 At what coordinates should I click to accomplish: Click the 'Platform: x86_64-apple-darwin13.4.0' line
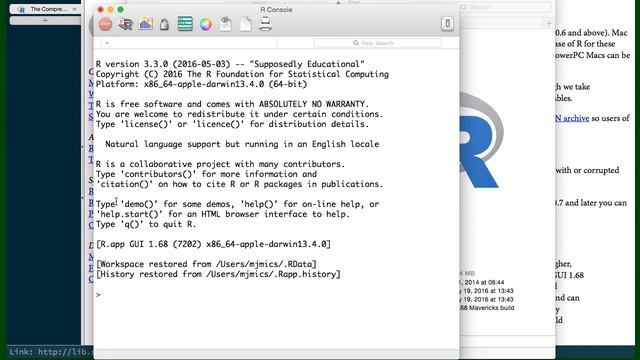pyautogui.click(x=201, y=84)
